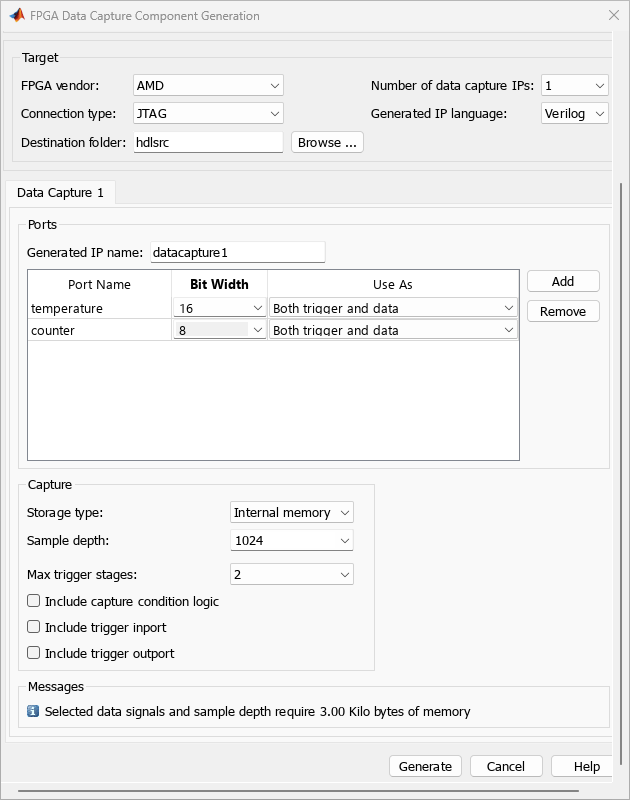The width and height of the screenshot is (630, 800).
Task: Click the info icon in Messages panel
Action: tap(33, 712)
